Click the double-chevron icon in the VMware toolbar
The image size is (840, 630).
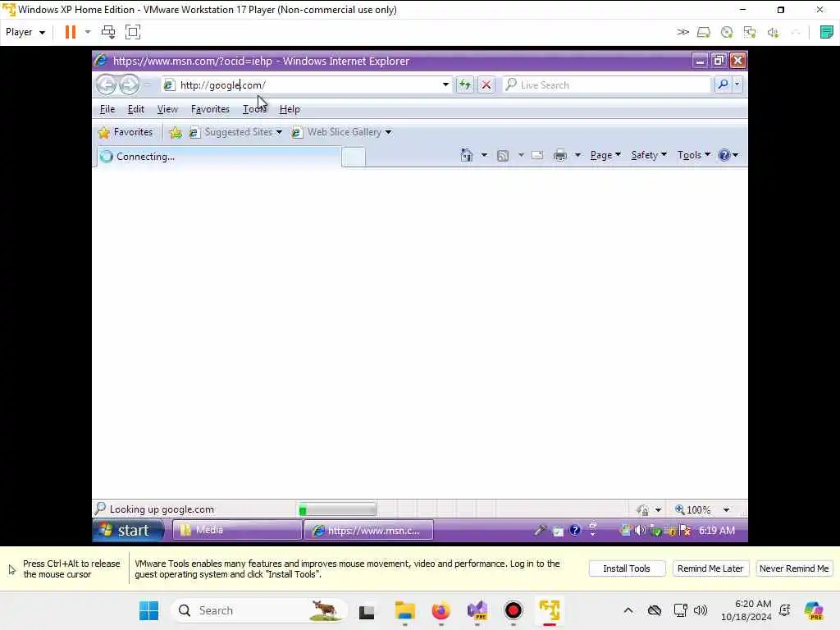click(x=682, y=32)
